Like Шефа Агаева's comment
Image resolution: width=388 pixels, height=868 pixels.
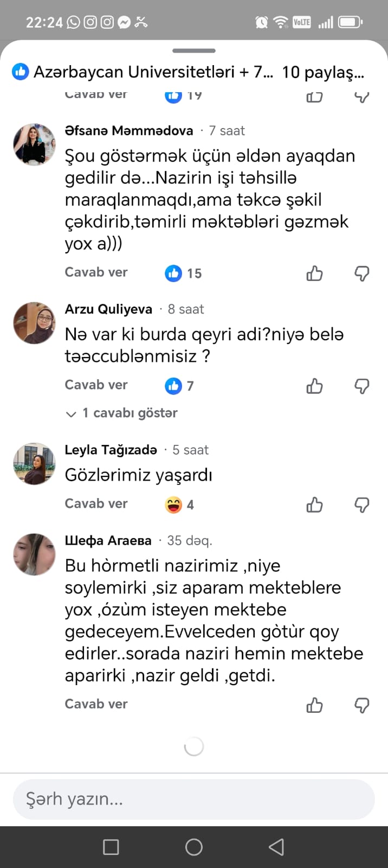pos(314,705)
